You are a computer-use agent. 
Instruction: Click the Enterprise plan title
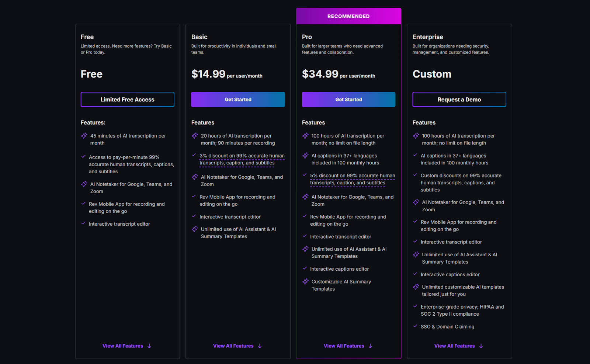(x=428, y=37)
